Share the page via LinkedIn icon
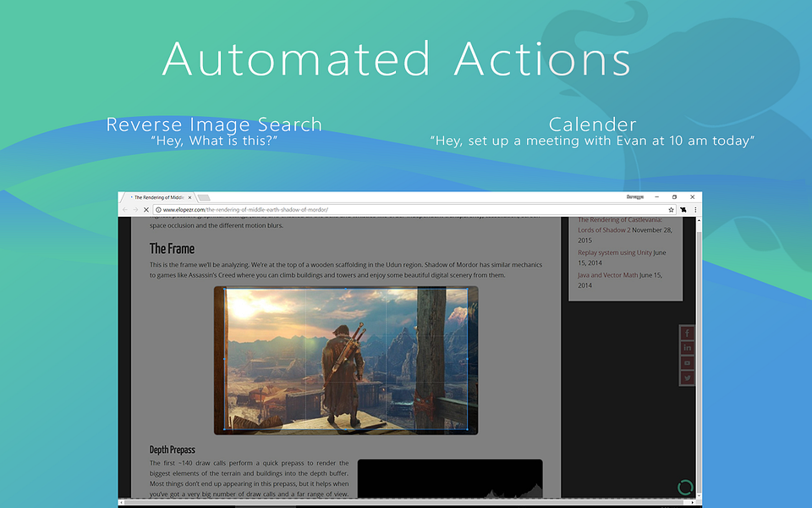This screenshot has width=812, height=508. [x=687, y=348]
